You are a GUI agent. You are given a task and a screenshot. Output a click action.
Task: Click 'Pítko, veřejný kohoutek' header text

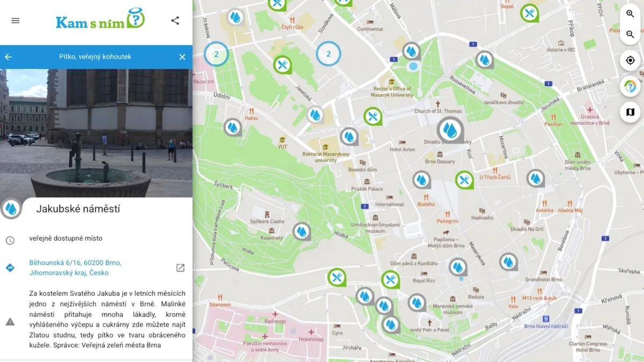click(95, 57)
